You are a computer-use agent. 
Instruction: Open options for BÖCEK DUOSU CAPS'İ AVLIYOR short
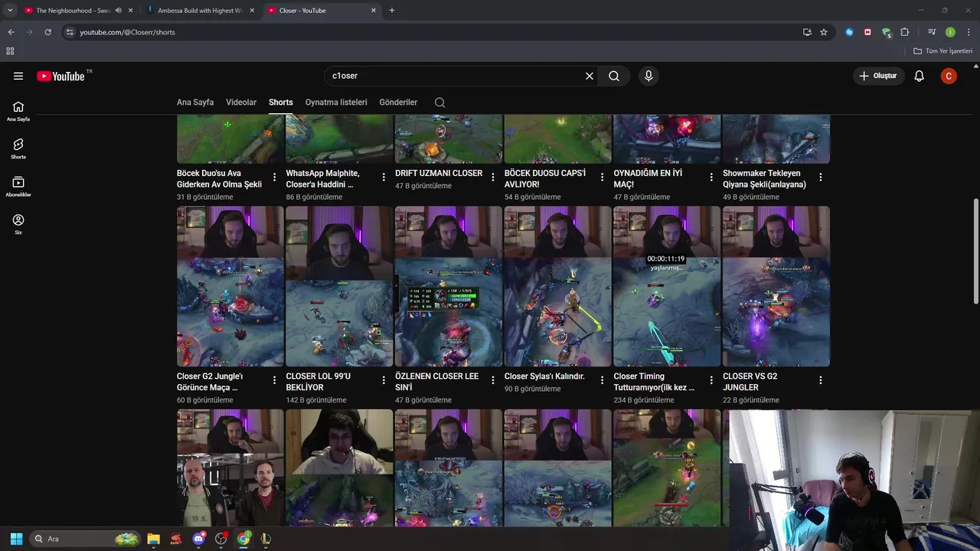[602, 178]
